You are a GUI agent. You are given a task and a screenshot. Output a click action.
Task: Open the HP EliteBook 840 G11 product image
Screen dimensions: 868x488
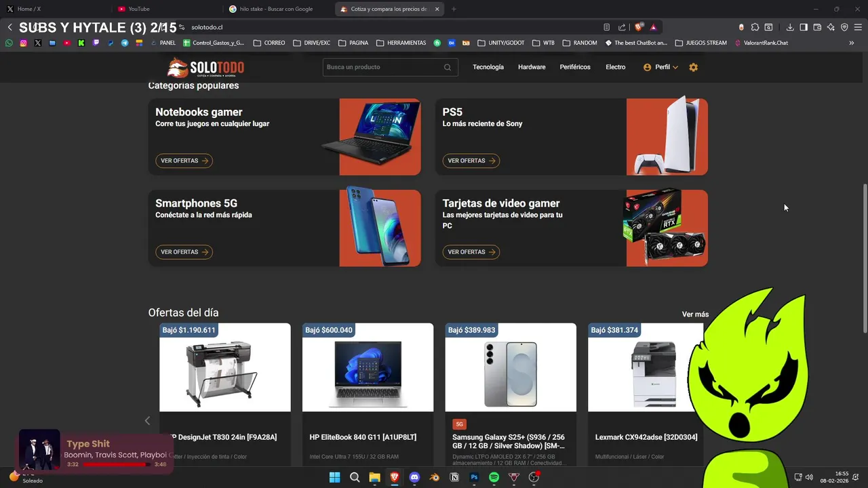[x=368, y=367]
